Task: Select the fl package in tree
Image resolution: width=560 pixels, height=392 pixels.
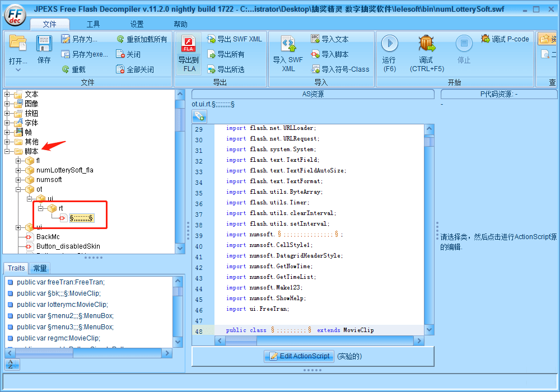Action: [38, 161]
